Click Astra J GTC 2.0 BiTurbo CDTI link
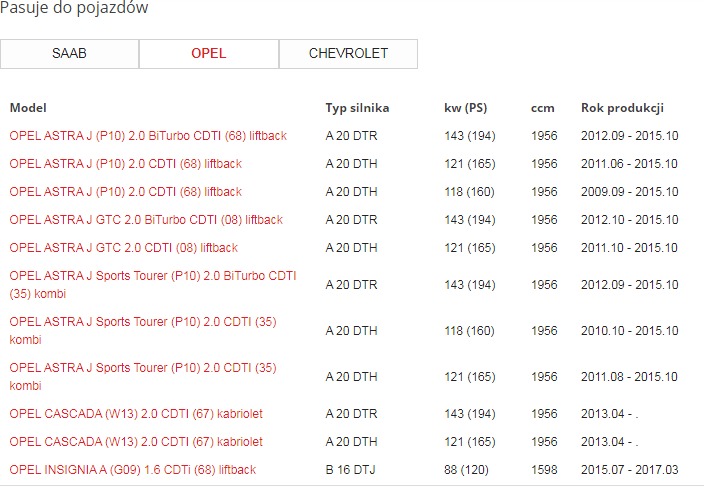 (x=146, y=220)
